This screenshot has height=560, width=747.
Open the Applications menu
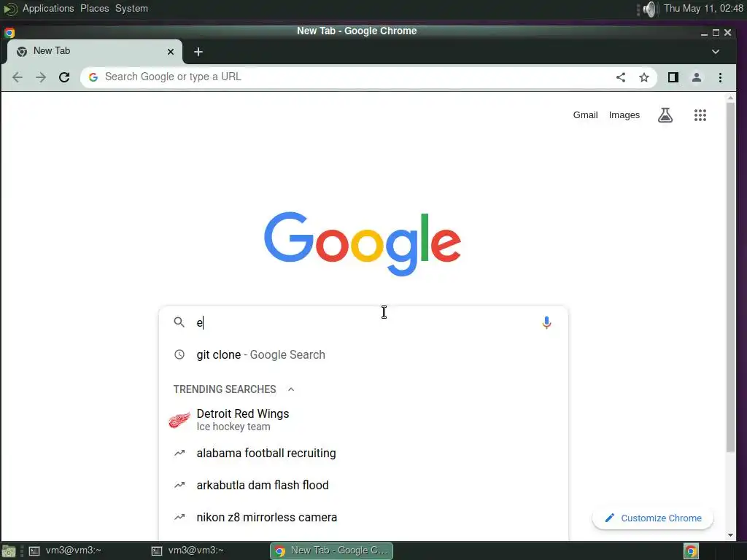[48, 9]
